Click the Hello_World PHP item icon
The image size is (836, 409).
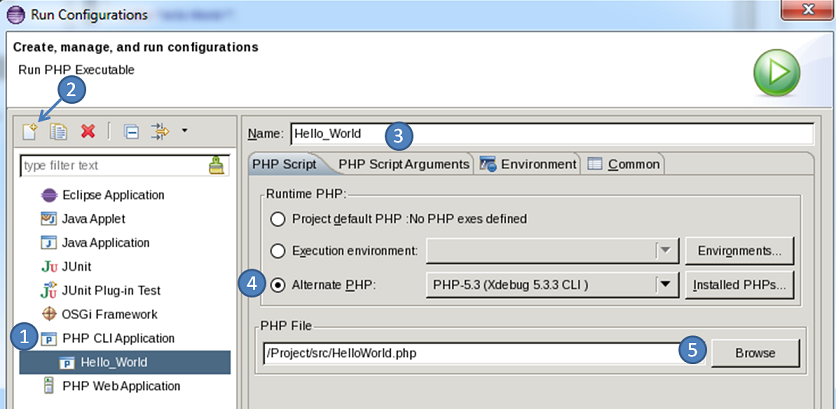pyautogui.click(x=67, y=363)
